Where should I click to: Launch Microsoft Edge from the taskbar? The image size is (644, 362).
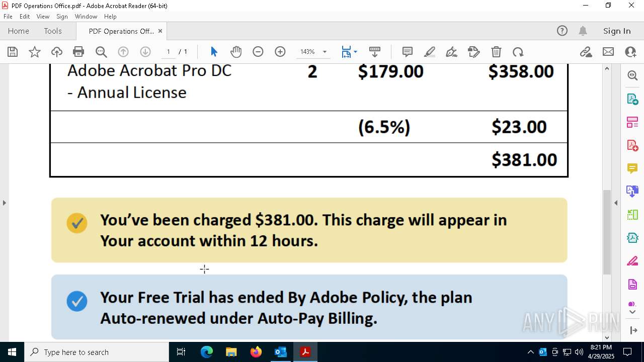(x=207, y=352)
